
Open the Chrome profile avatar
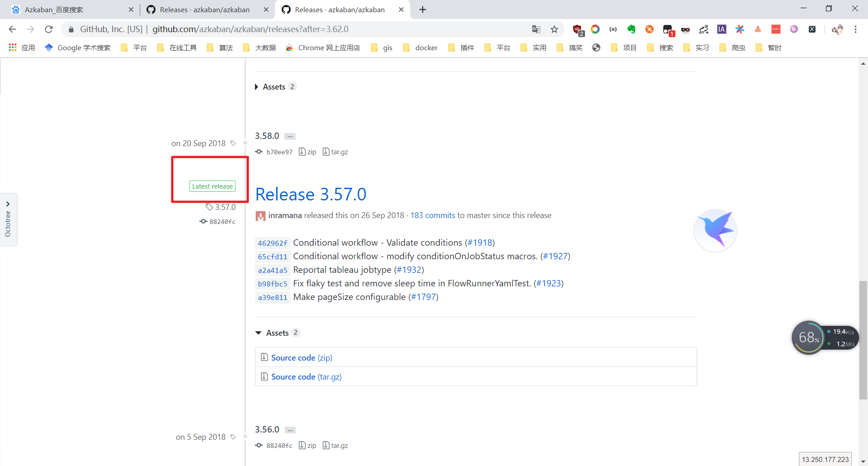coord(837,29)
